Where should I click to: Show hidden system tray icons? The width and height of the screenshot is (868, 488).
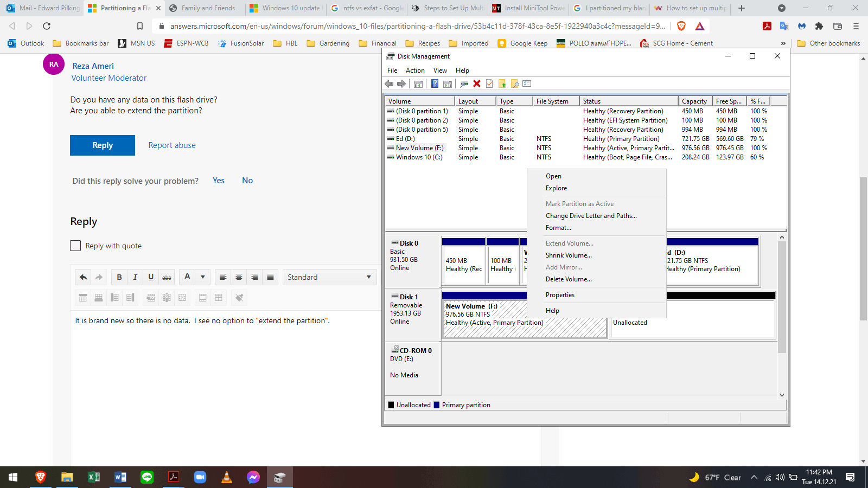point(754,477)
